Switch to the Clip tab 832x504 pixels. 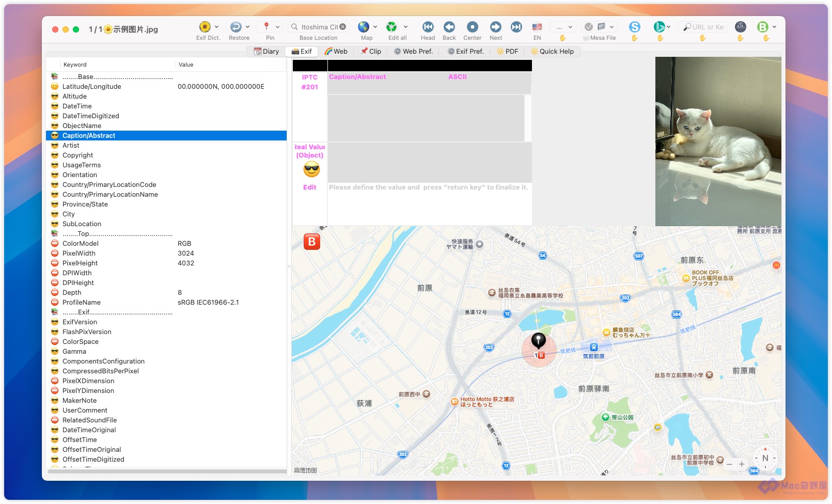tap(371, 51)
